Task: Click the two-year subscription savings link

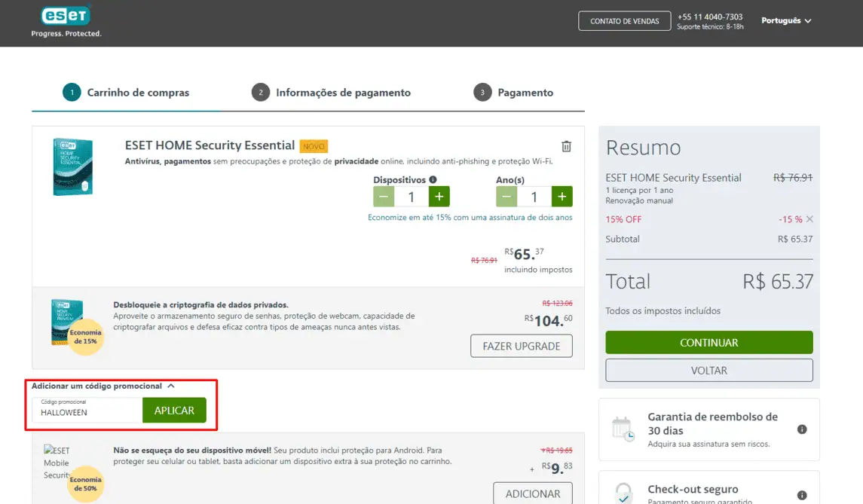Action: 470,217
